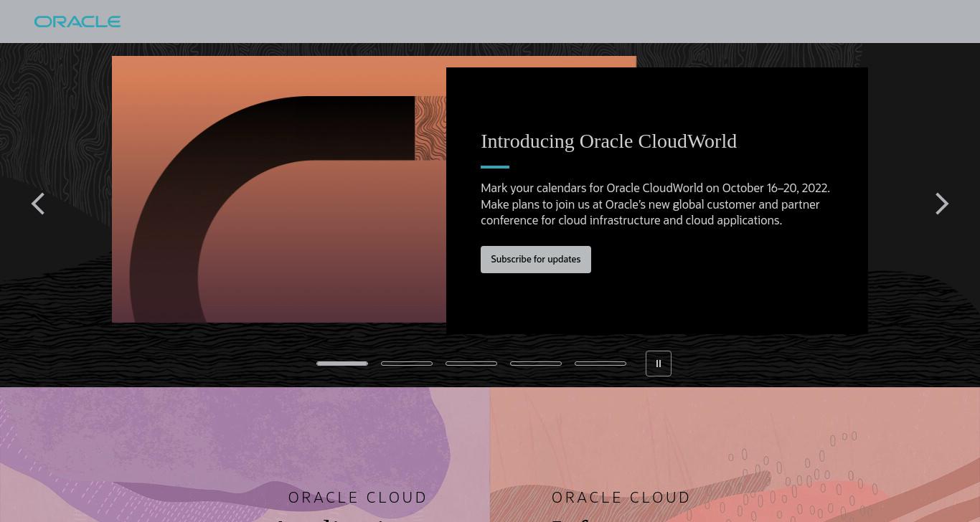Click the CloudWorld orange banner image

pyautogui.click(x=279, y=189)
